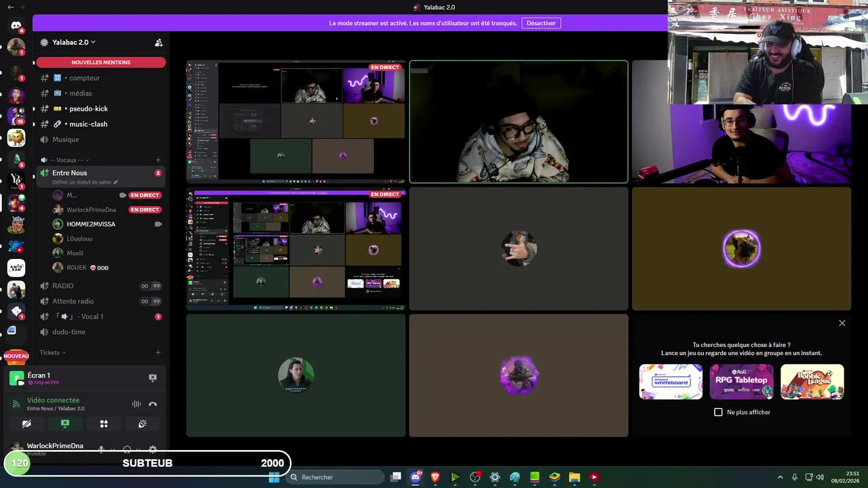Launch the Bobble League activity card
868x488 pixels.
(812, 382)
